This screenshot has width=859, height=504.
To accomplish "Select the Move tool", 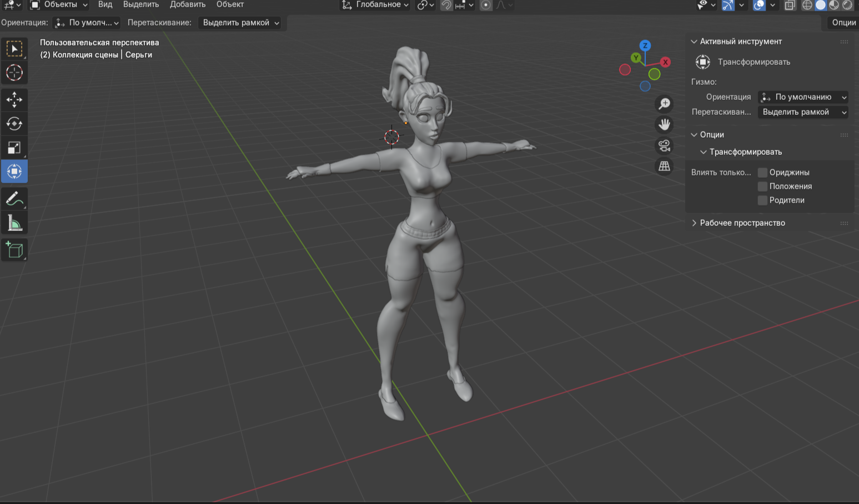I will pyautogui.click(x=14, y=100).
